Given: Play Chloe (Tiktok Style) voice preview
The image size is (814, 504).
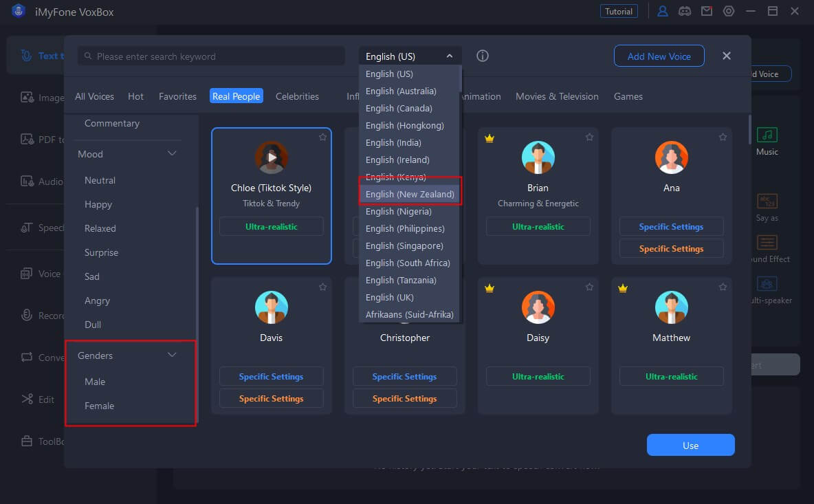Looking at the screenshot, I should [x=272, y=157].
